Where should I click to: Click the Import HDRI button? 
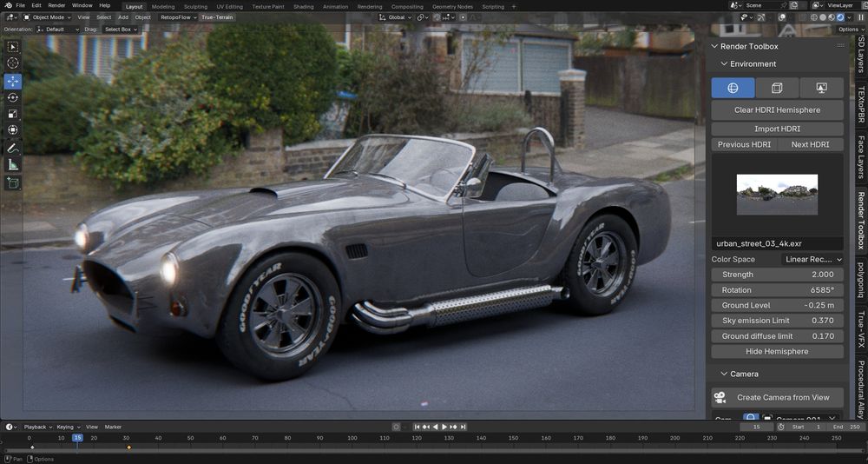pos(777,129)
